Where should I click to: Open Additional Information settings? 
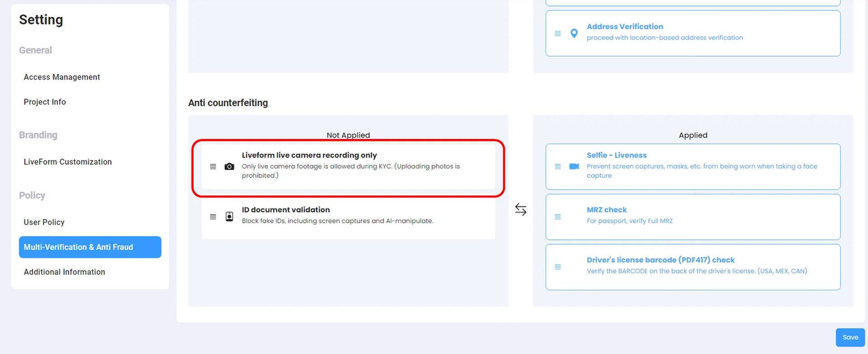point(65,272)
